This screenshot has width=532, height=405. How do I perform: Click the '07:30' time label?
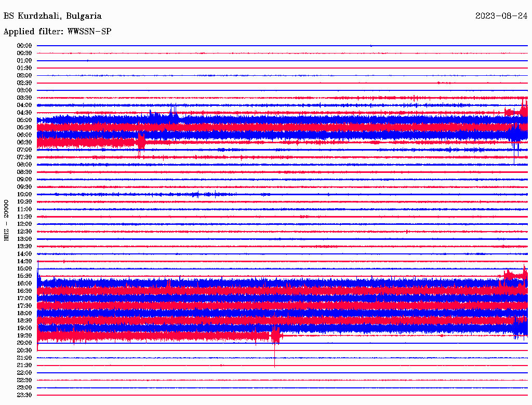click(x=24, y=157)
